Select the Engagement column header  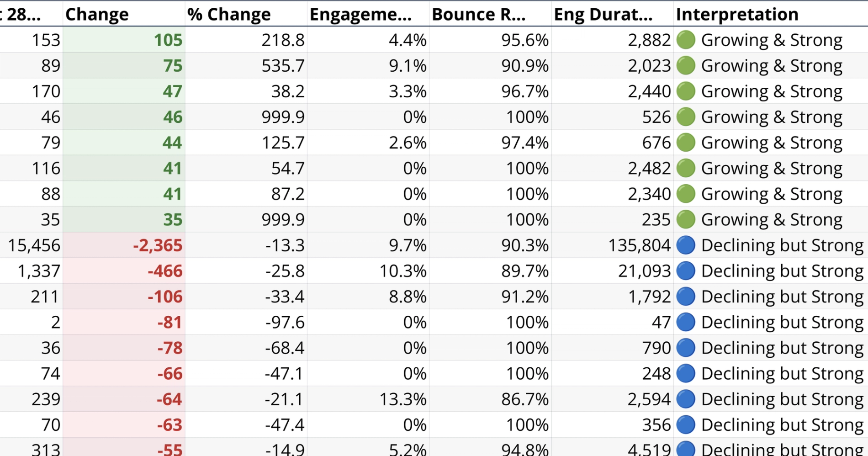[361, 14]
